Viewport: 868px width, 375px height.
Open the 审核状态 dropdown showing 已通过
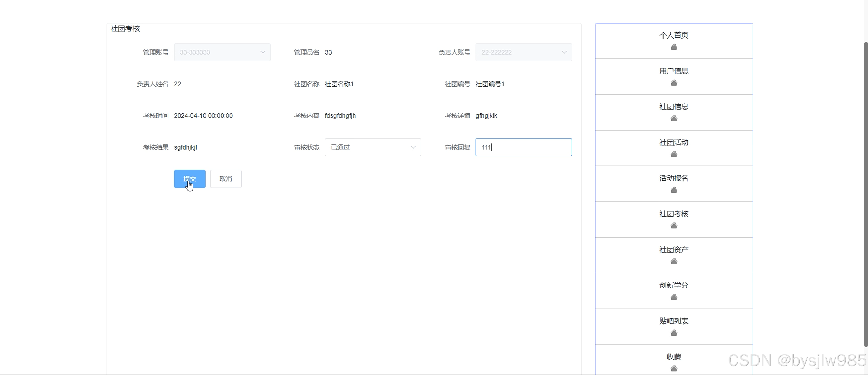373,147
